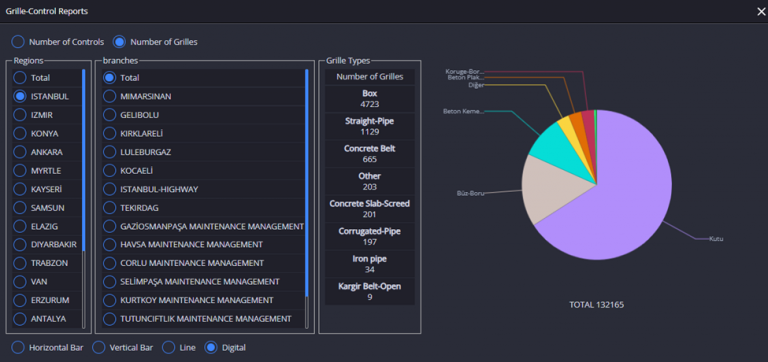Click the Straight-Pipe 1129 entry

370,126
